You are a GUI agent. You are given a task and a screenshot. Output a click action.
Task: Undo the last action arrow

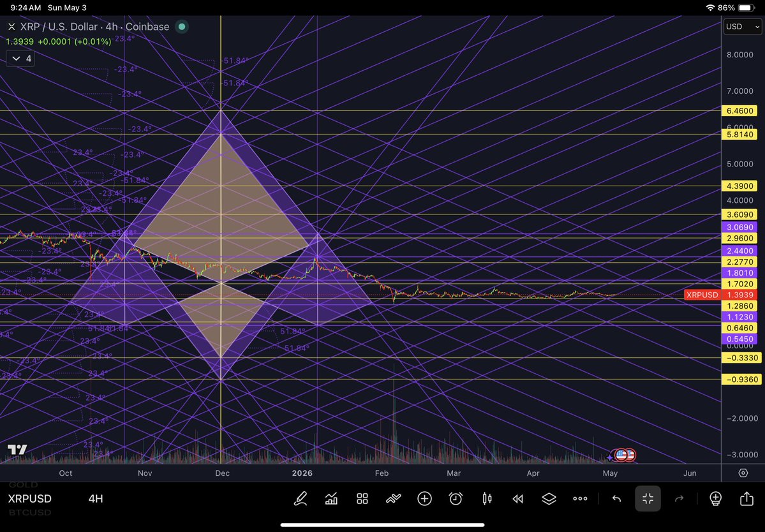click(617, 498)
